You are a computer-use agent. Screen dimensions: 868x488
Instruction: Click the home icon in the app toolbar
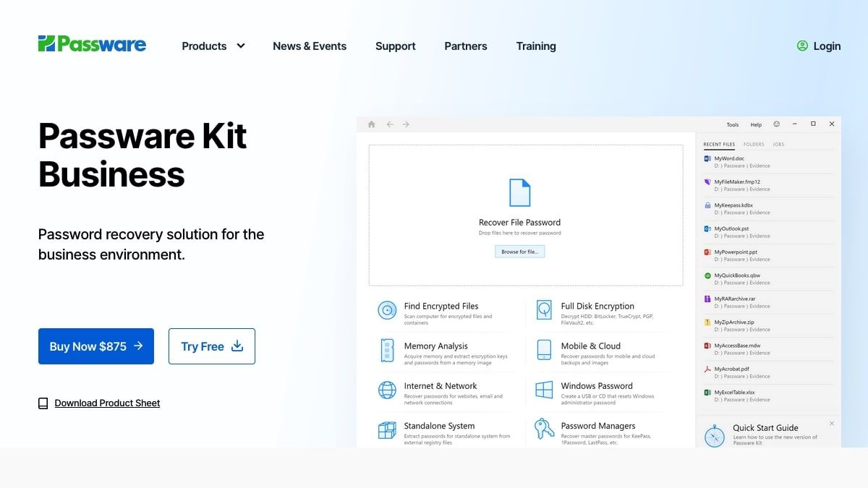pyautogui.click(x=371, y=124)
